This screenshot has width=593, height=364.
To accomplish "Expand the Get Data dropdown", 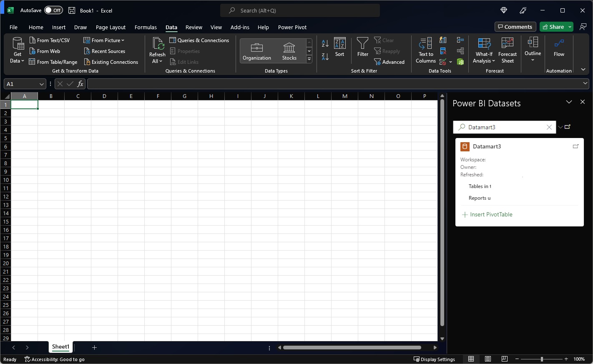I will [x=17, y=50].
